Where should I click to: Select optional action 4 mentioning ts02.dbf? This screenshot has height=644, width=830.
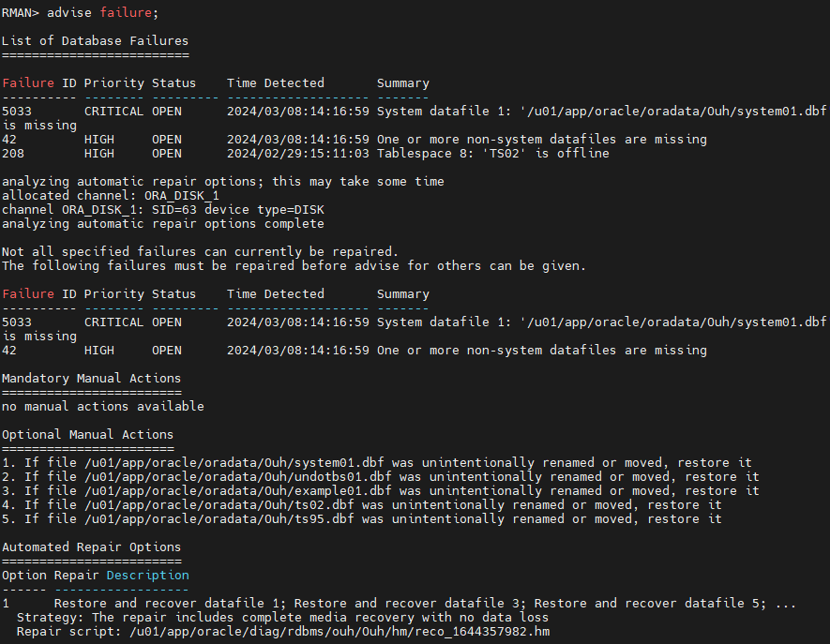(x=361, y=505)
